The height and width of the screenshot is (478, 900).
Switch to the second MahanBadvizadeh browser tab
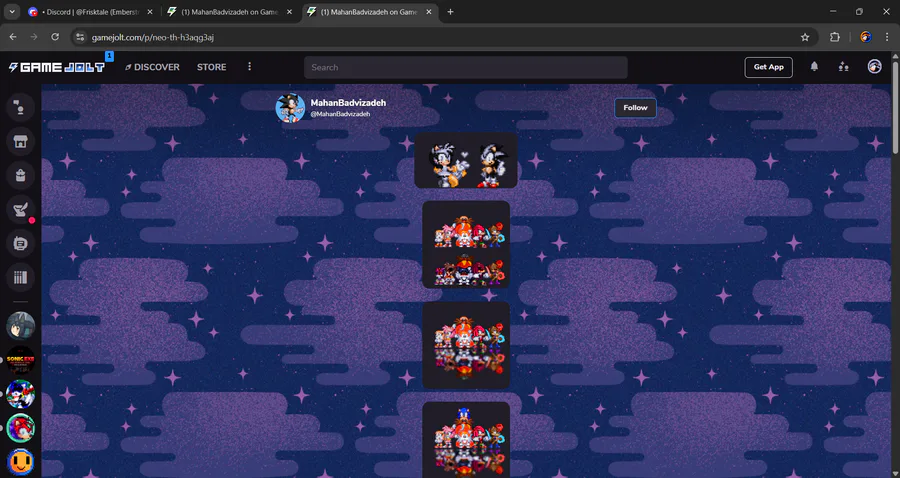click(230, 12)
